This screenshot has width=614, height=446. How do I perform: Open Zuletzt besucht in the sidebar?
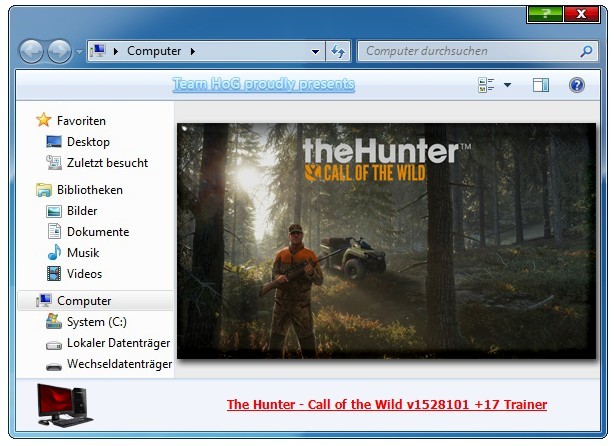coord(107,163)
